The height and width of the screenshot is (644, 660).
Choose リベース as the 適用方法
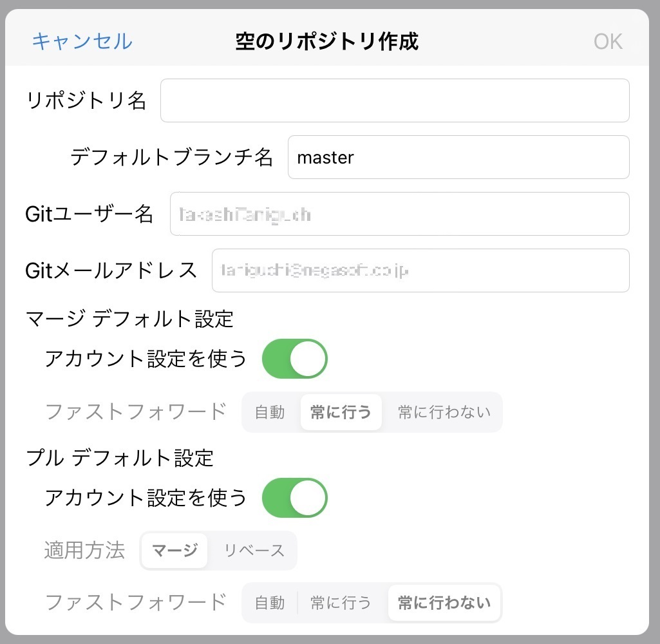[253, 551]
